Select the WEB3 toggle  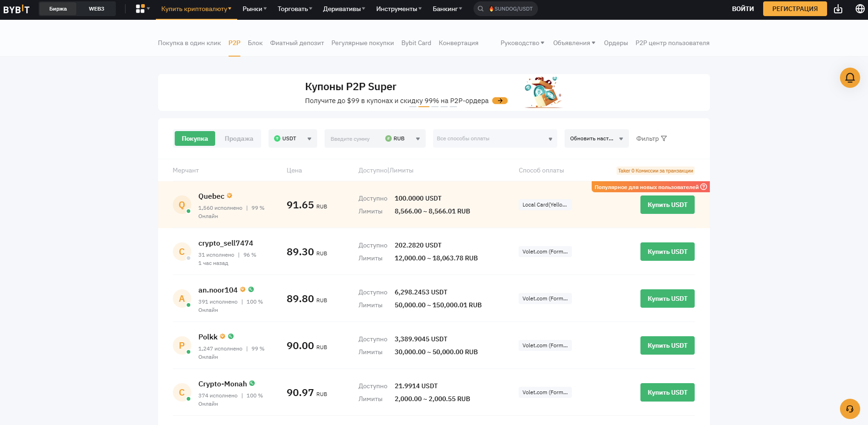(x=97, y=9)
